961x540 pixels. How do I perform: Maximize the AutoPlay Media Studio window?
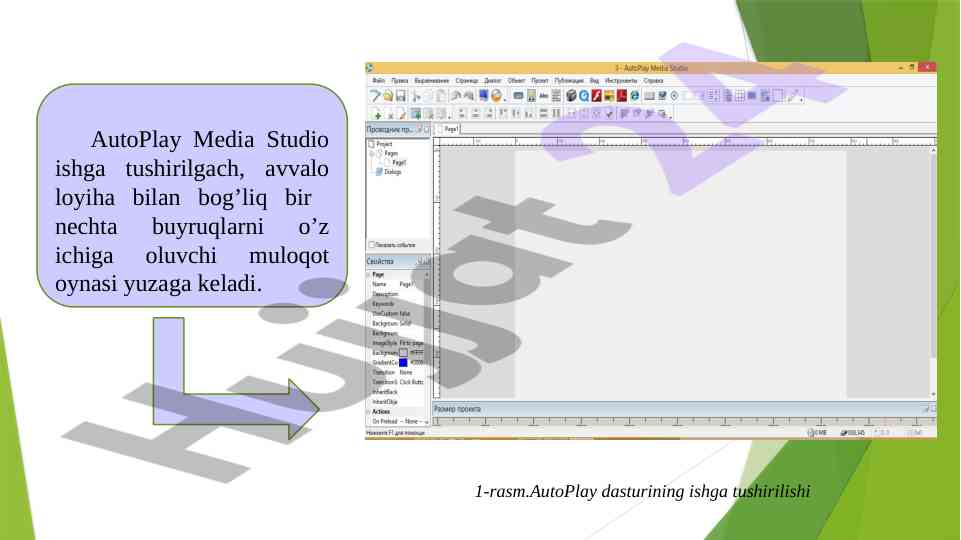[911, 67]
